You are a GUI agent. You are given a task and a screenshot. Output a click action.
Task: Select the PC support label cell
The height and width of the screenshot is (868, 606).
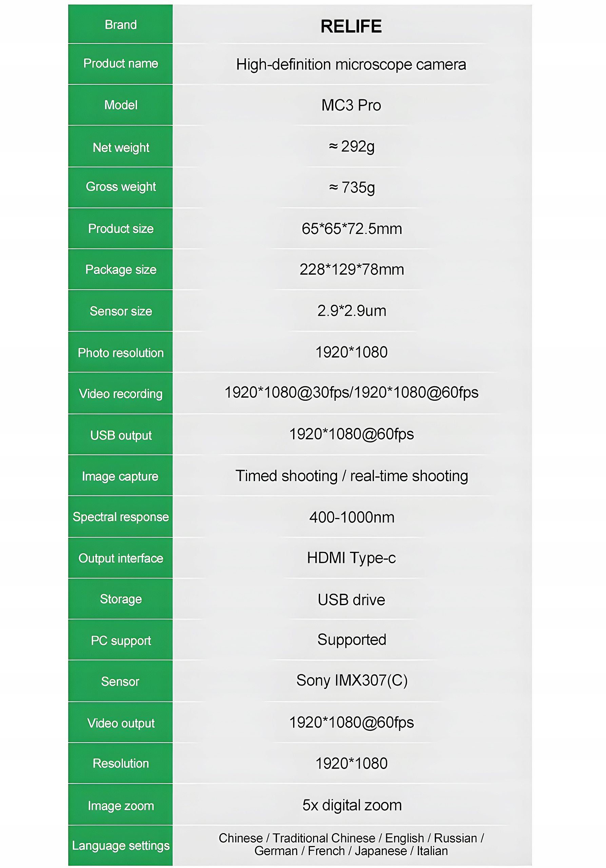pyautogui.click(x=120, y=640)
